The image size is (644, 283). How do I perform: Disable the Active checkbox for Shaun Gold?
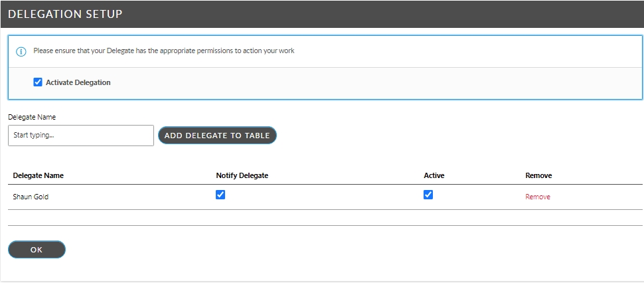[428, 195]
